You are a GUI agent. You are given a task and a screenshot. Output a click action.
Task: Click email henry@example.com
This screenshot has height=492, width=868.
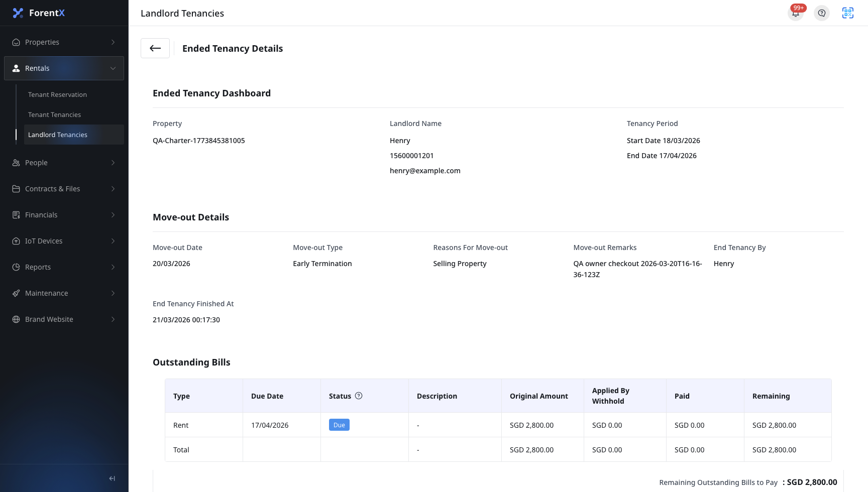point(425,171)
